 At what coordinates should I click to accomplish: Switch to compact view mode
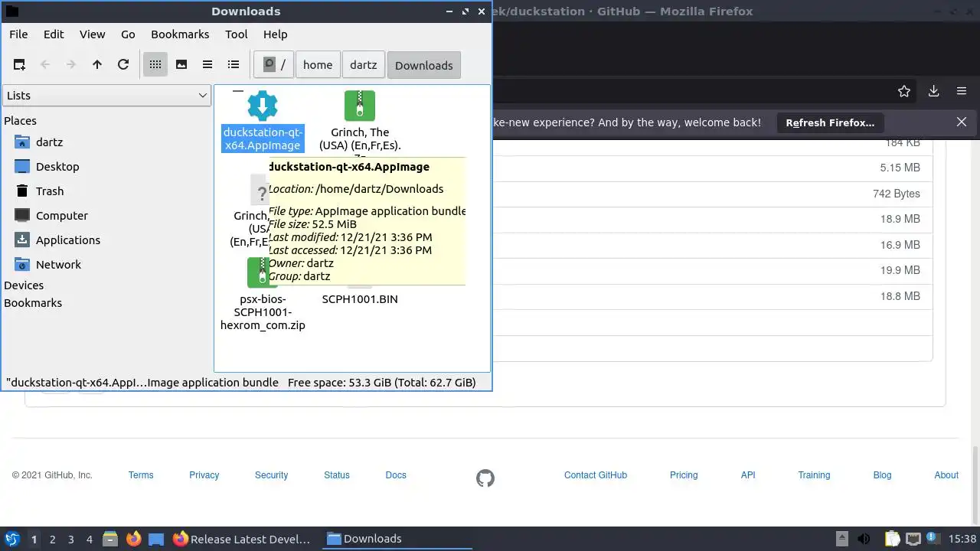point(207,65)
